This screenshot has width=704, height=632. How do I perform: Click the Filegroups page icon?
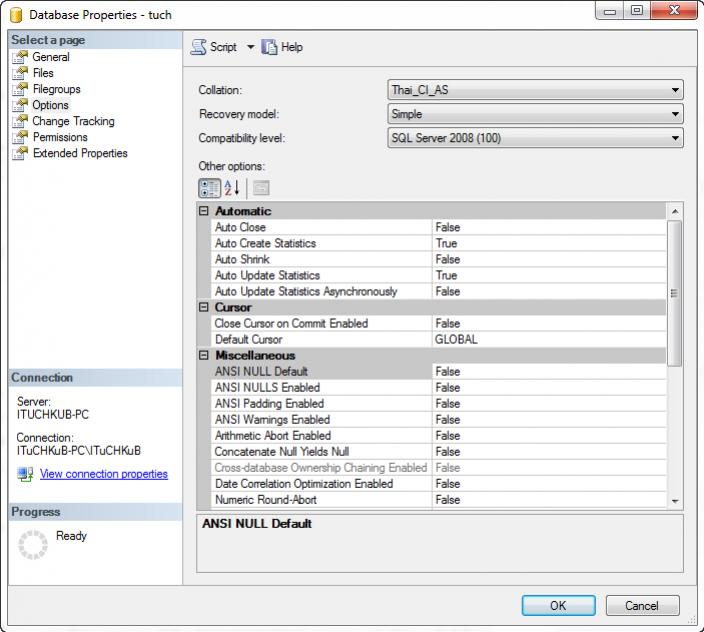[x=20, y=89]
